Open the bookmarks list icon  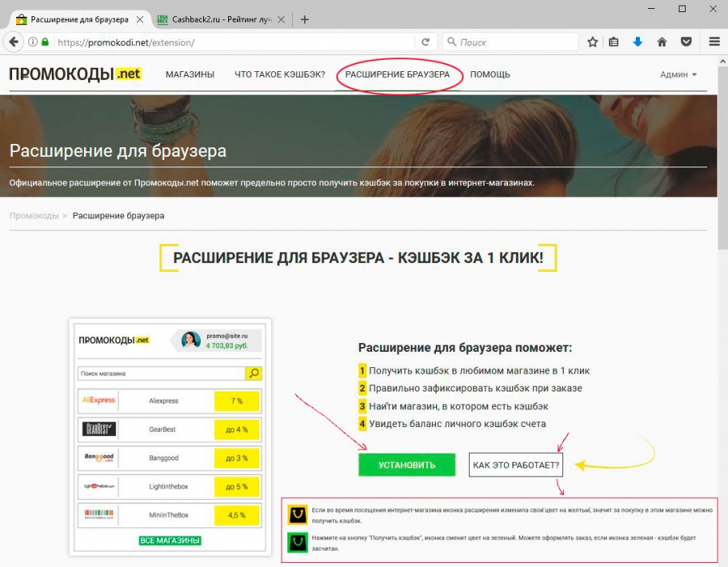click(615, 42)
